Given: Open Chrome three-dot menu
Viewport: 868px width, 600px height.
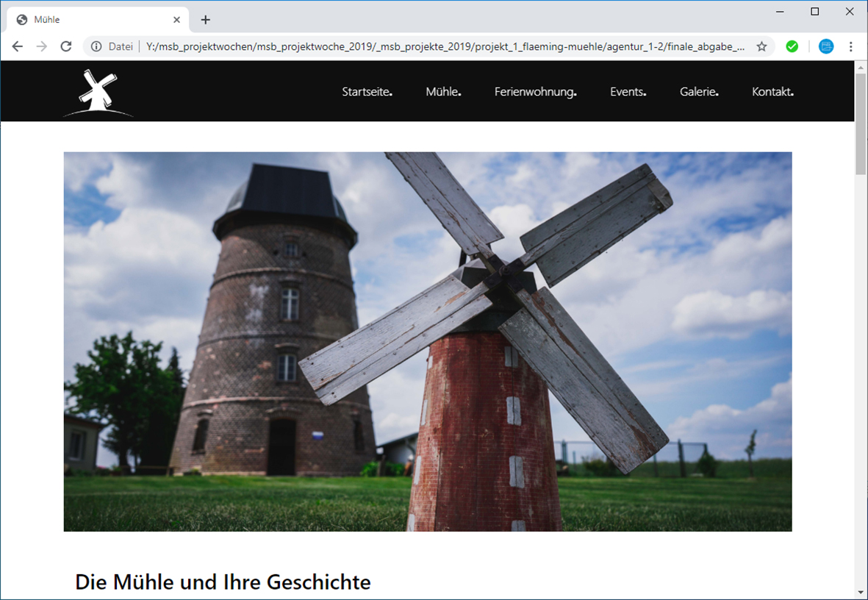Looking at the screenshot, I should 850,46.
